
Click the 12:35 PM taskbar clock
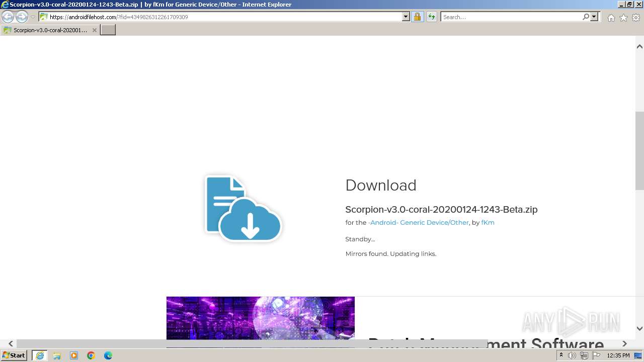click(618, 355)
